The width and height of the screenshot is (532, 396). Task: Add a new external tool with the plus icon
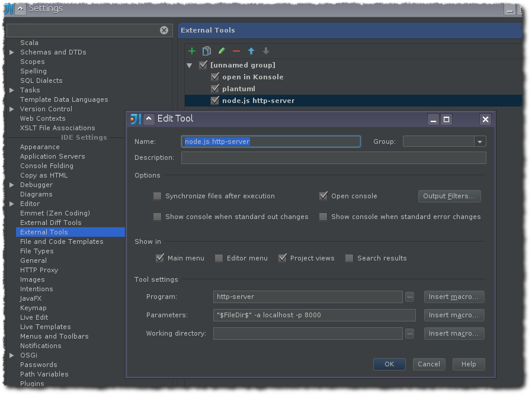(x=192, y=51)
